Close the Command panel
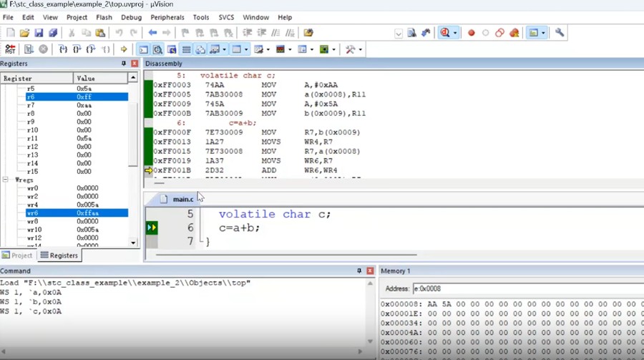This screenshot has height=360, width=644. (370, 271)
